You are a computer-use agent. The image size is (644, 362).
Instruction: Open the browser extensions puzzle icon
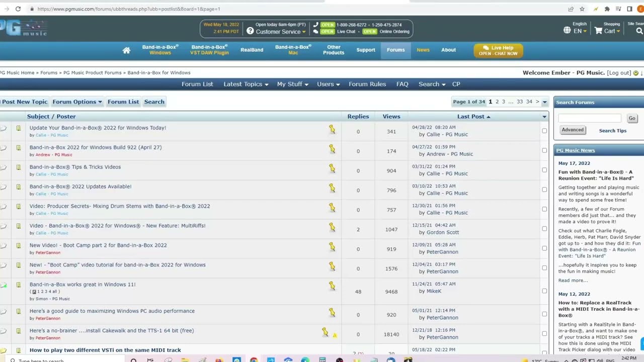click(607, 9)
